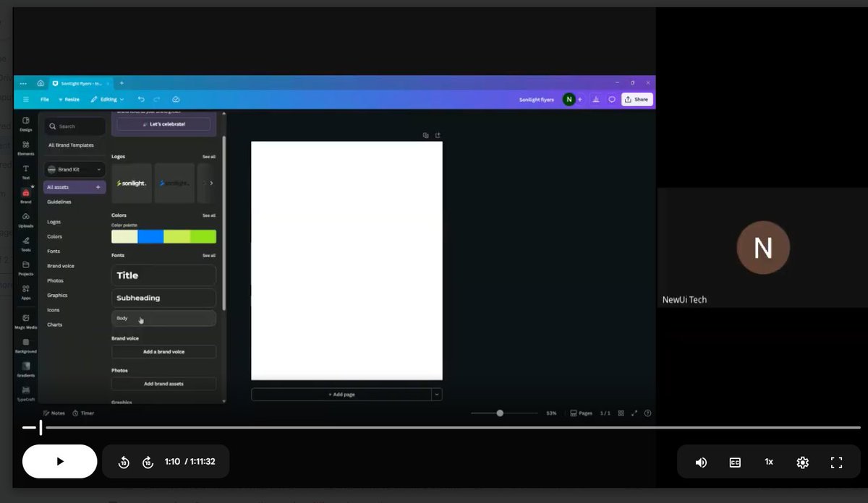This screenshot has width=868, height=503.
Task: Click See all beside Fonts
Action: pyautogui.click(x=208, y=255)
